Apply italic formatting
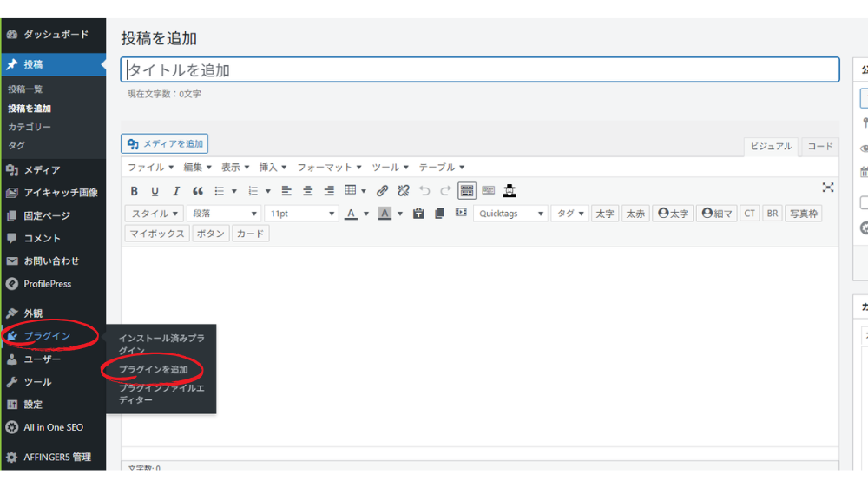This screenshot has height=488, width=868. [176, 191]
